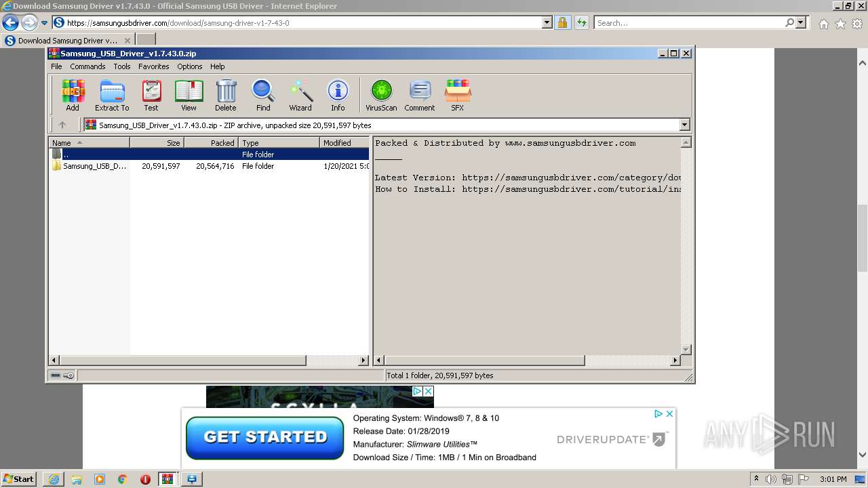Sort file list by Packed column

[211, 142]
